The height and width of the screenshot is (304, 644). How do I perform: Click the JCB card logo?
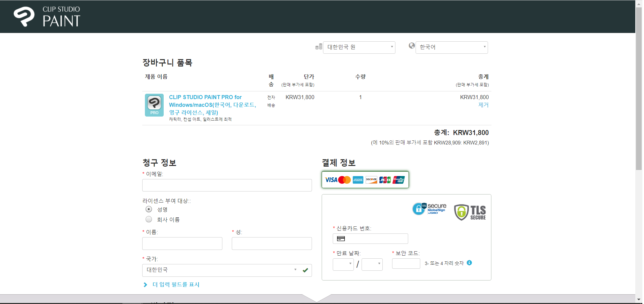click(x=385, y=180)
